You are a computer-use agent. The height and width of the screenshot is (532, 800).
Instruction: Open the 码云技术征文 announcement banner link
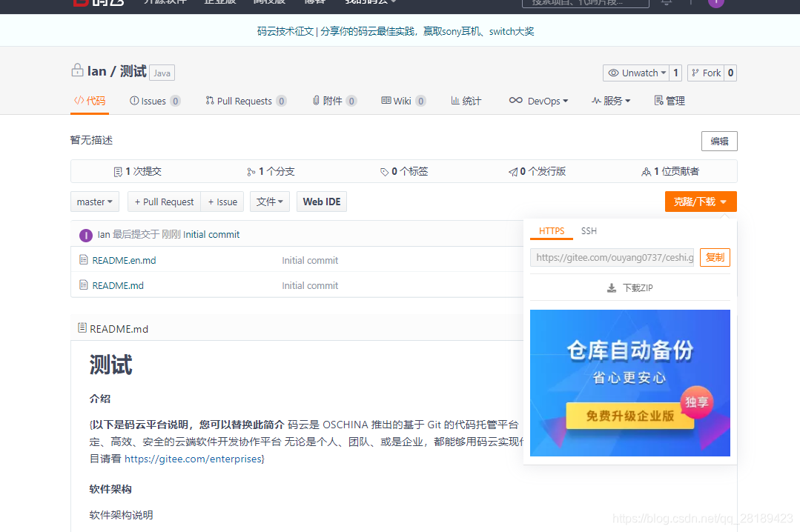pyautogui.click(x=395, y=32)
